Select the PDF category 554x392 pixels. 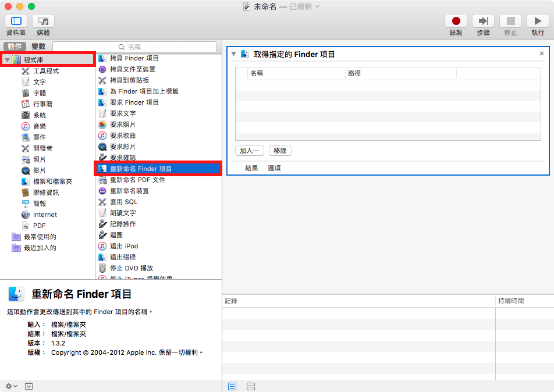click(x=39, y=226)
